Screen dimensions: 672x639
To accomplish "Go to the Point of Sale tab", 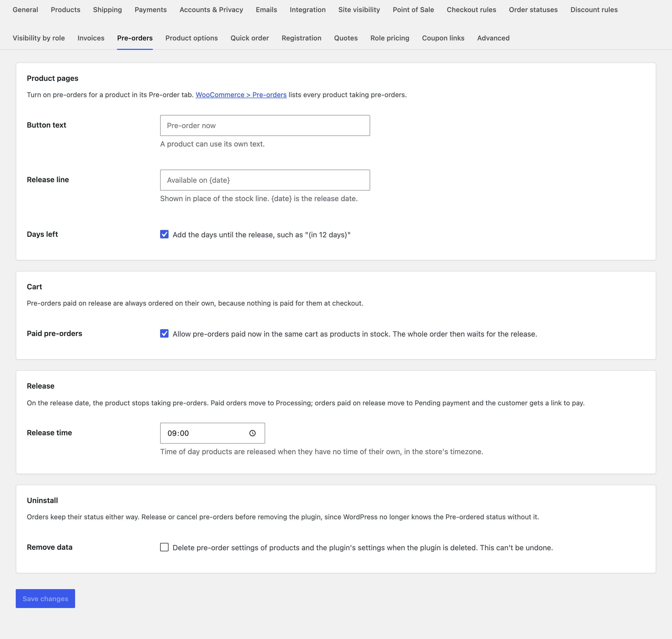I will 413,10.
